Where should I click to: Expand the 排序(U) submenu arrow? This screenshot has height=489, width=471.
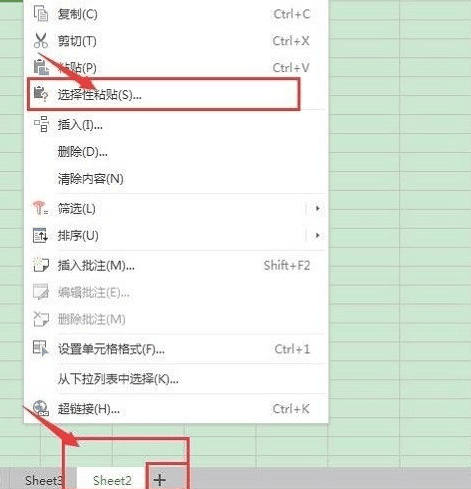[317, 235]
